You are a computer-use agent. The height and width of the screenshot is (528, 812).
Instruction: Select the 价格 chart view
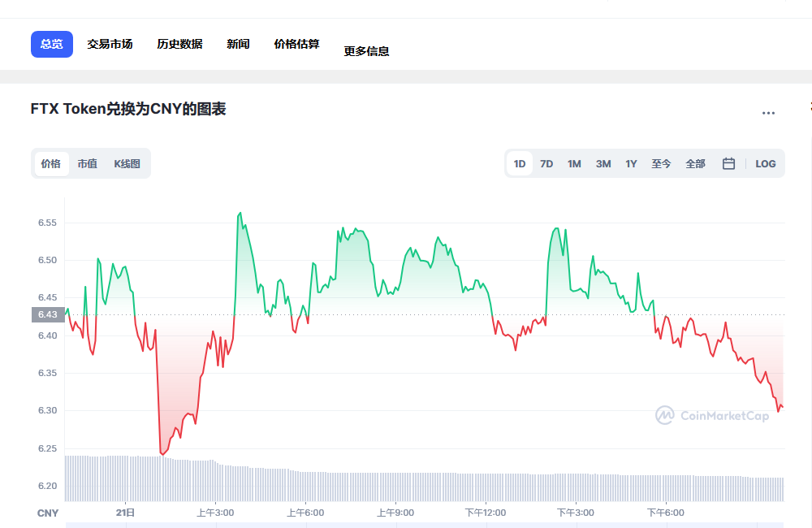pos(50,162)
